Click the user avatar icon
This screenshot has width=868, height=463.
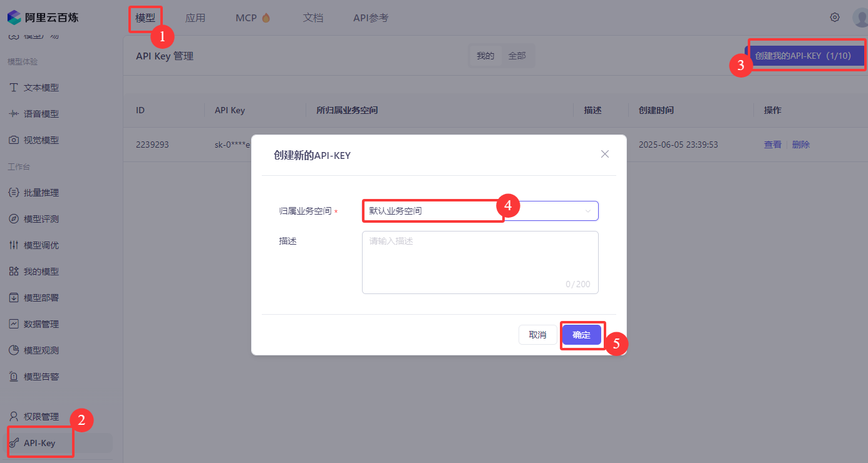pyautogui.click(x=860, y=18)
